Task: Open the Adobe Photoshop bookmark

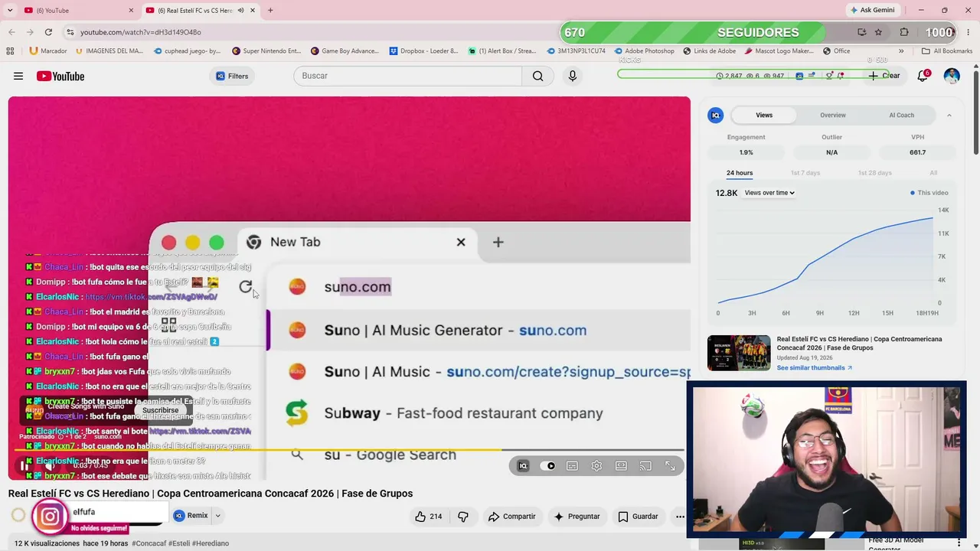Action: [644, 51]
